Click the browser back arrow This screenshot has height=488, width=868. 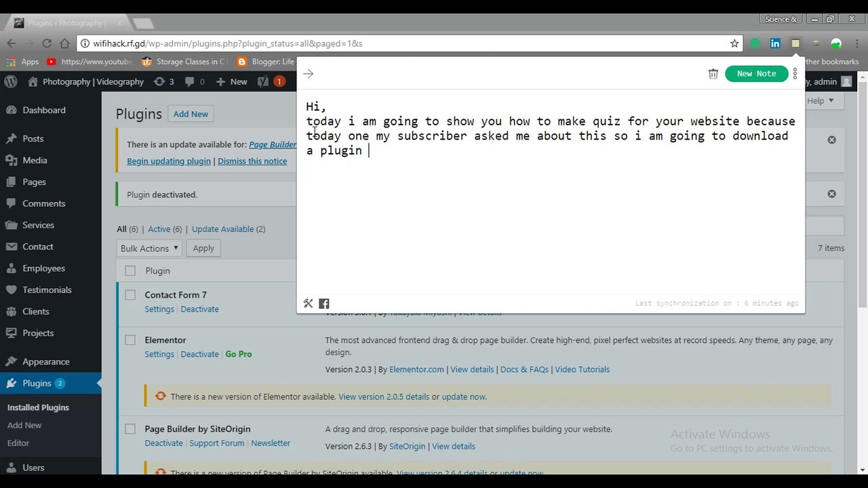12,43
